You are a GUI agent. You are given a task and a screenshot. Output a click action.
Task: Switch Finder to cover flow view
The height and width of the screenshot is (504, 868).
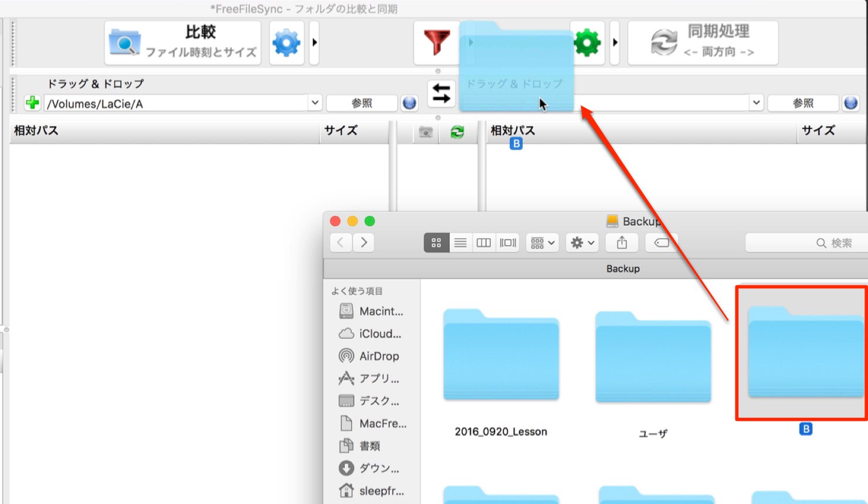pyautogui.click(x=508, y=243)
